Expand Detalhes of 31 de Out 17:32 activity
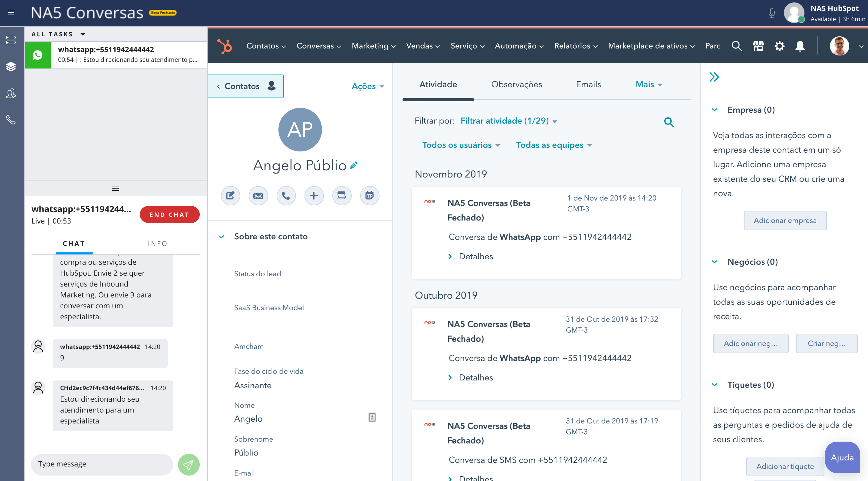 471,377
